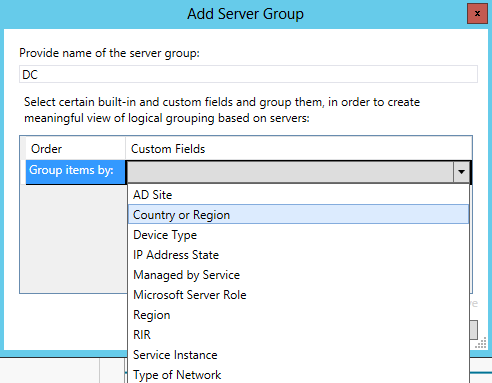
Task: Pick the Region option
Action: pyautogui.click(x=298, y=315)
